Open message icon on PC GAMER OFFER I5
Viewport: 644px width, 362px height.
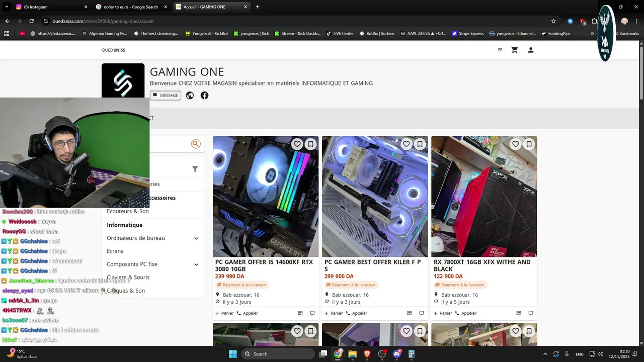pos(300,313)
